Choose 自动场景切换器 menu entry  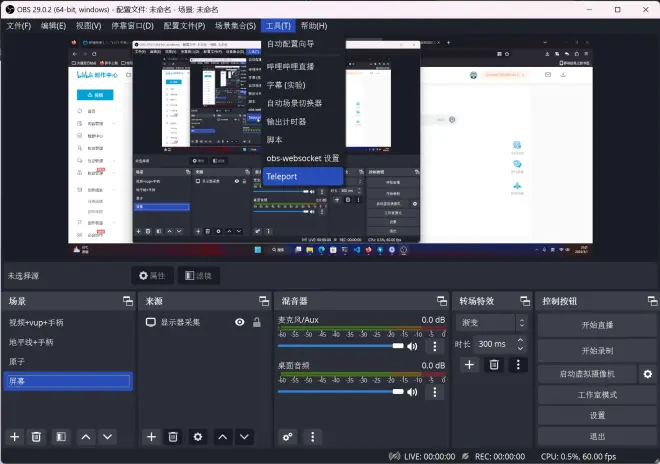coord(303,103)
